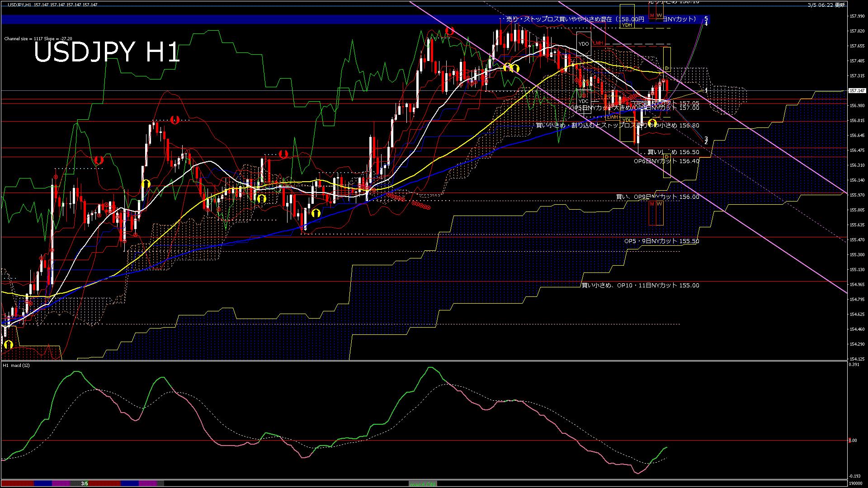
Task: Click the orange LWH level label
Action: (x=612, y=117)
